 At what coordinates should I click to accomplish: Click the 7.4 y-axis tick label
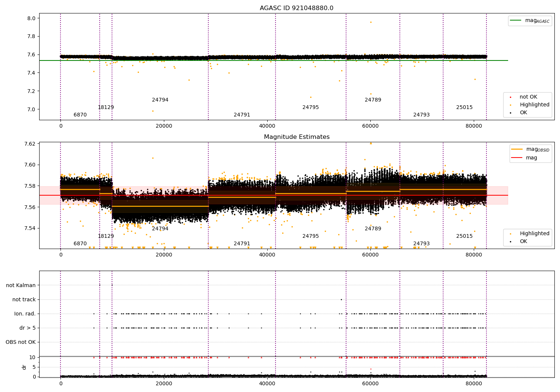pyautogui.click(x=31, y=73)
